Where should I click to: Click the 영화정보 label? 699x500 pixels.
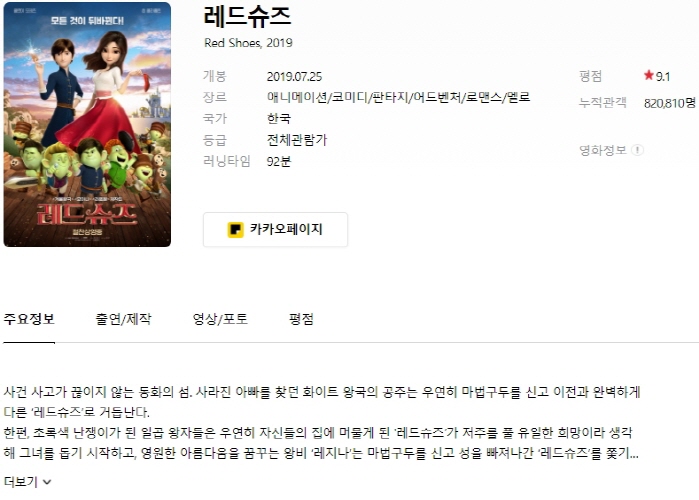[x=603, y=150]
